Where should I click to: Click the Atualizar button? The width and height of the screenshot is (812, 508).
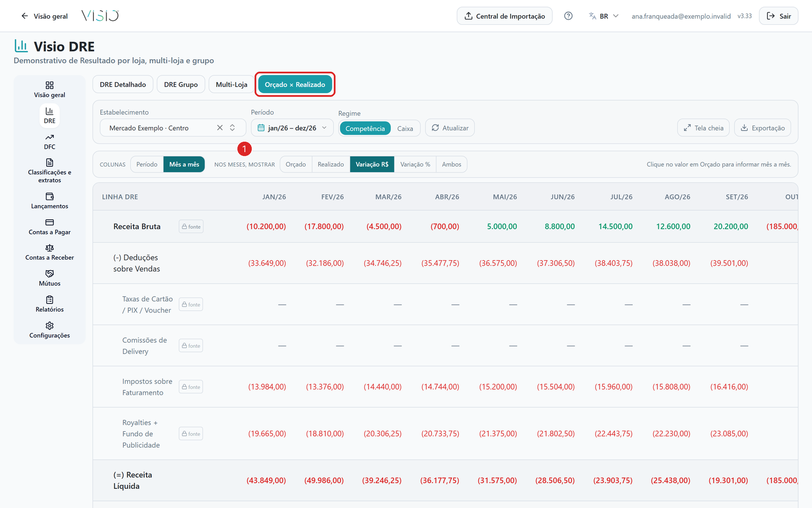(450, 128)
